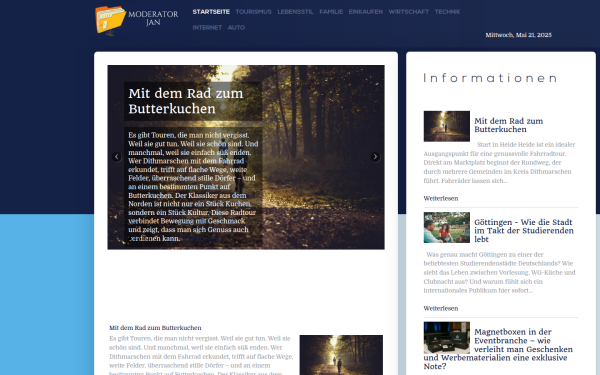
Task: Open the LEBENSSTIL menu item
Action: click(295, 12)
